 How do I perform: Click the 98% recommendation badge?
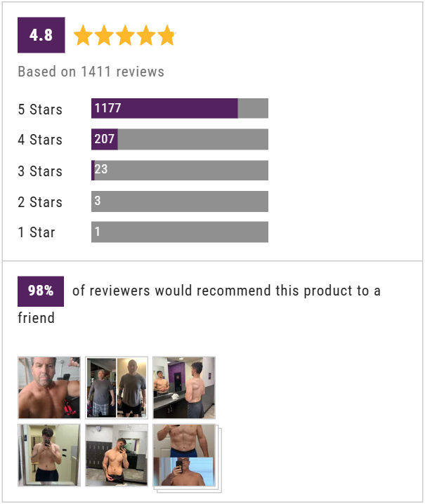click(x=41, y=291)
